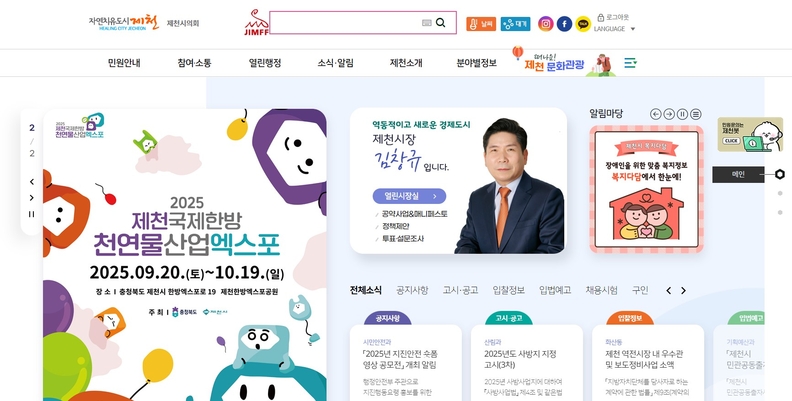Screen dimensions: 792x401
Task: Open the full sitemap hamburger menu
Action: tap(630, 63)
